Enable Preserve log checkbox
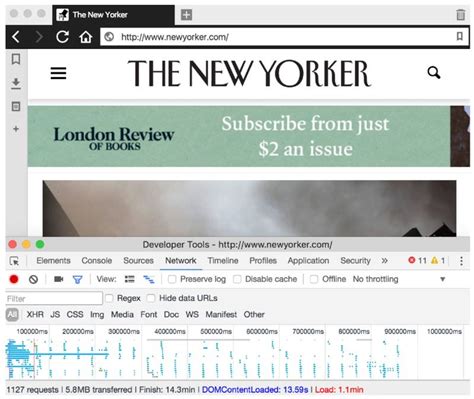474x399 pixels. [x=172, y=279]
